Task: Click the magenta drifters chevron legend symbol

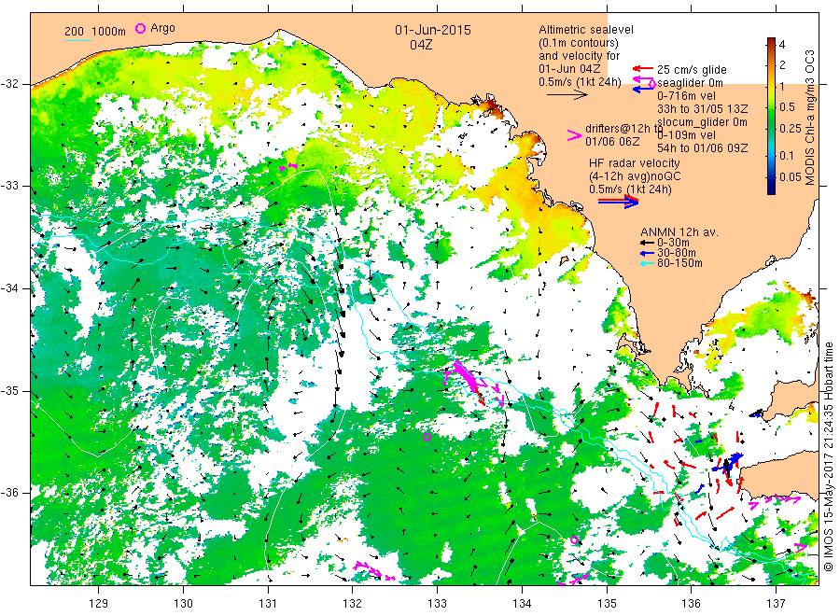Action: coord(574,135)
